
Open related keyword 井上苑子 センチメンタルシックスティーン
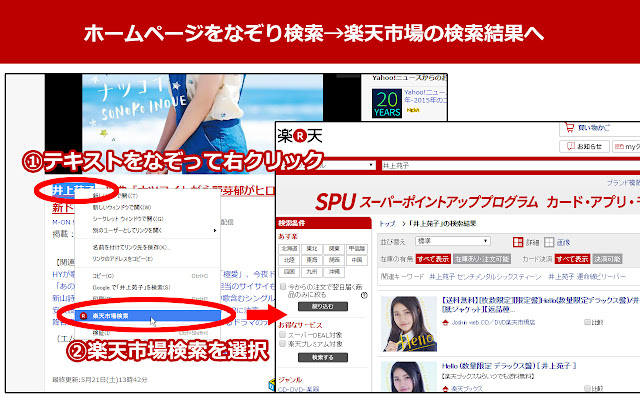point(485,277)
